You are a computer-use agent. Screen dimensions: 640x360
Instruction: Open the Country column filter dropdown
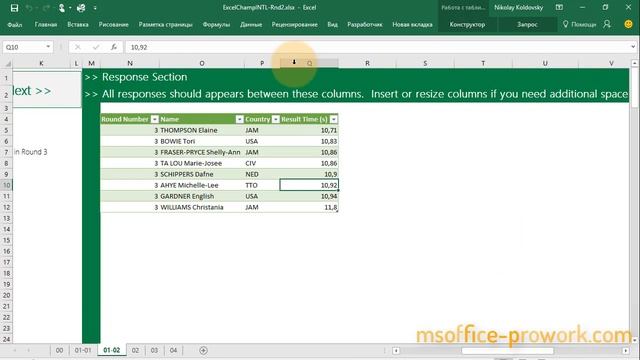pos(276,119)
